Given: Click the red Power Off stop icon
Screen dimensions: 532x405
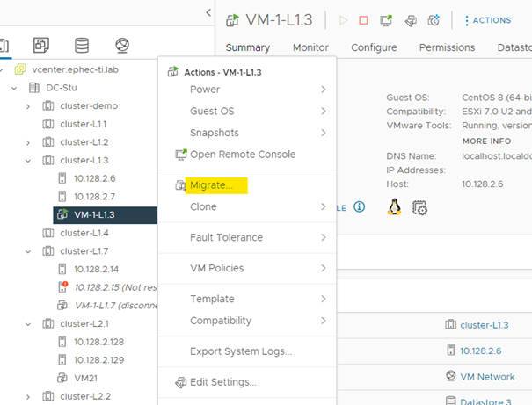Looking at the screenshot, I should (x=363, y=20).
